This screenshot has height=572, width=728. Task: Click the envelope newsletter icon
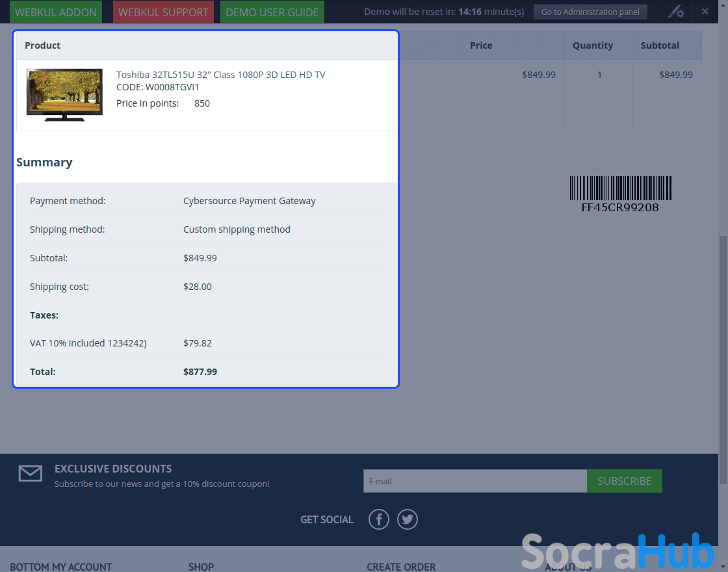30,474
